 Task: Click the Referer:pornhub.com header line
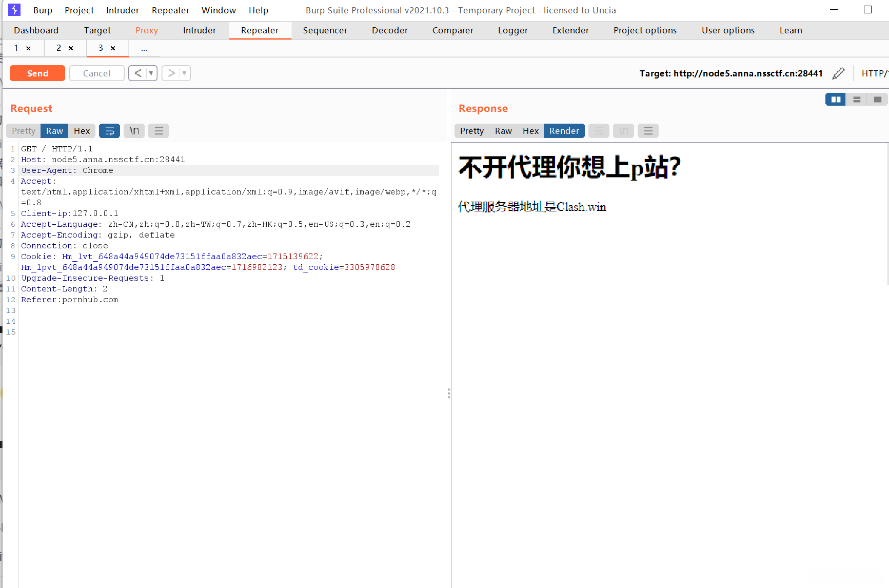pyautogui.click(x=70, y=300)
